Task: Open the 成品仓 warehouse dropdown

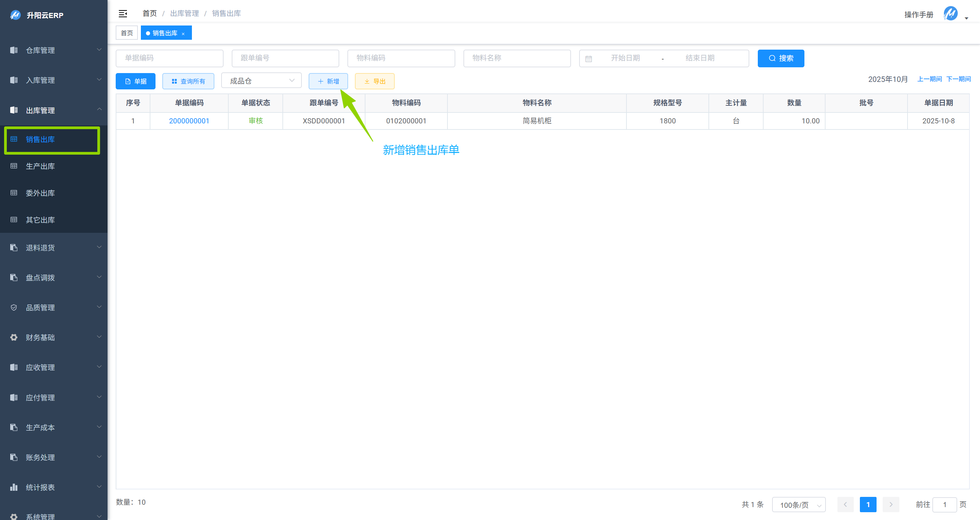Action: [261, 81]
